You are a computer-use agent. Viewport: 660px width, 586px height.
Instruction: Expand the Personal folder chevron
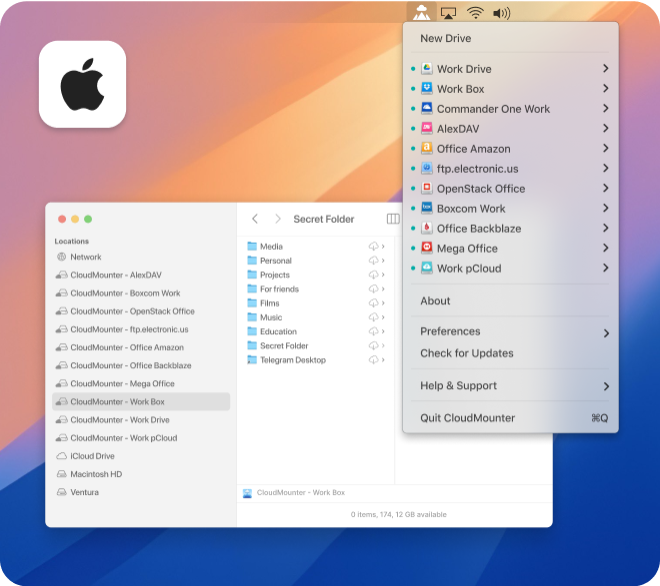click(x=383, y=261)
